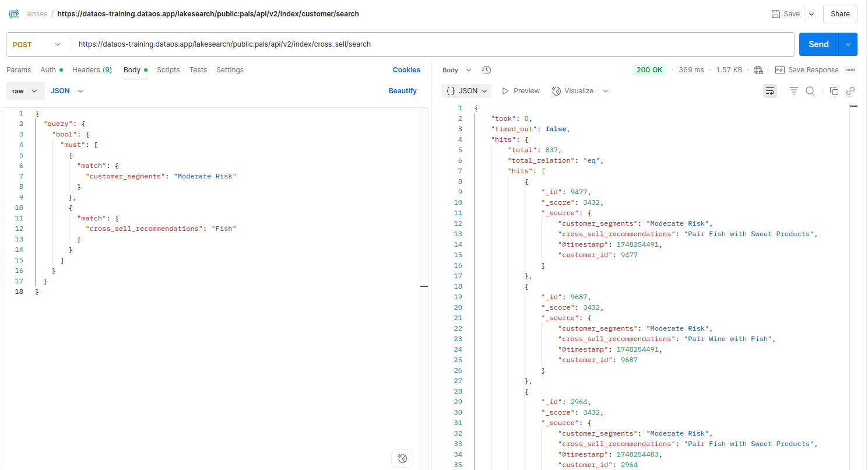Click the "Fish" value in request body
This screenshot has height=470, width=868.
point(224,229)
